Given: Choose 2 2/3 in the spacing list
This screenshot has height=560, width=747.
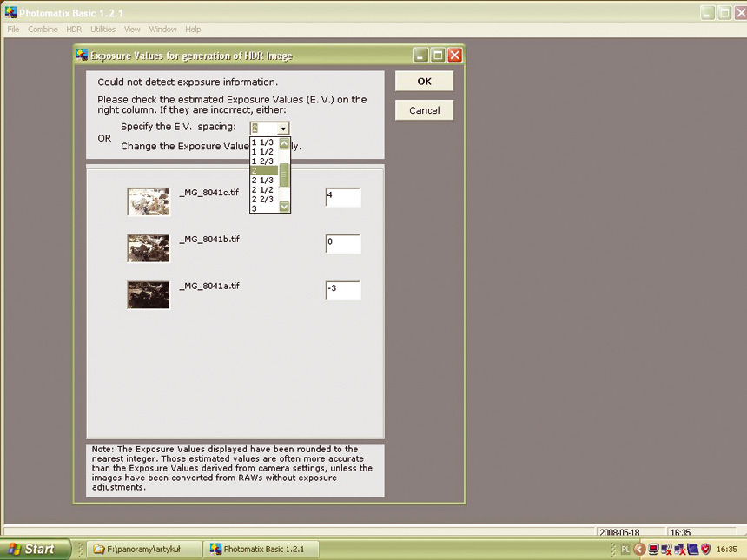Looking at the screenshot, I should pos(264,199).
